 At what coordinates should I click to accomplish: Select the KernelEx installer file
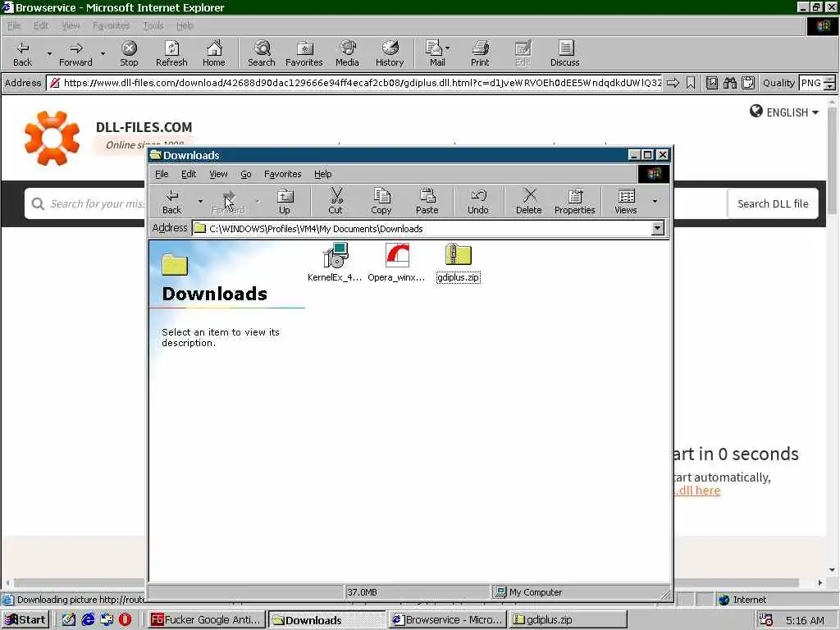point(335,262)
